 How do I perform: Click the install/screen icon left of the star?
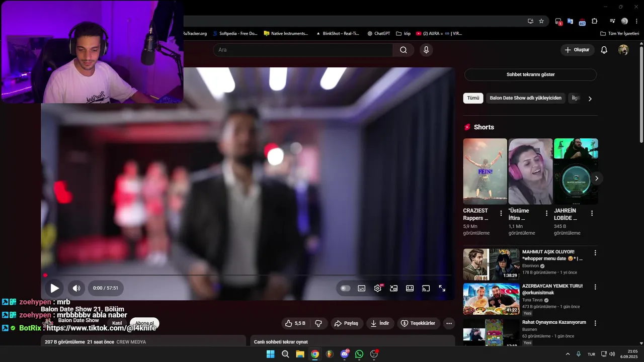530,21
